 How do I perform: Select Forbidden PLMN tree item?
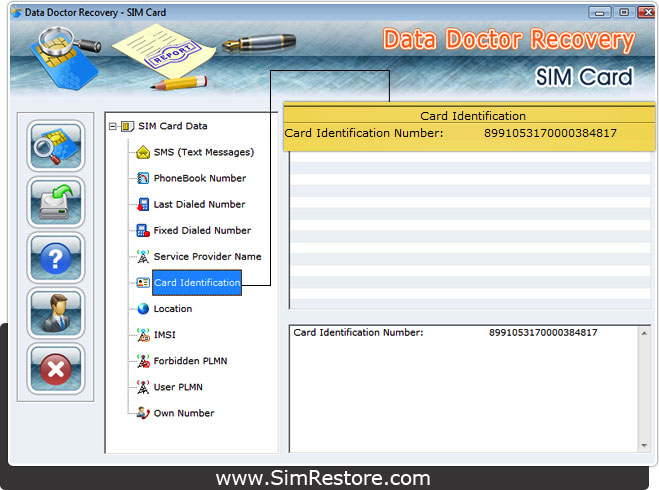190,361
